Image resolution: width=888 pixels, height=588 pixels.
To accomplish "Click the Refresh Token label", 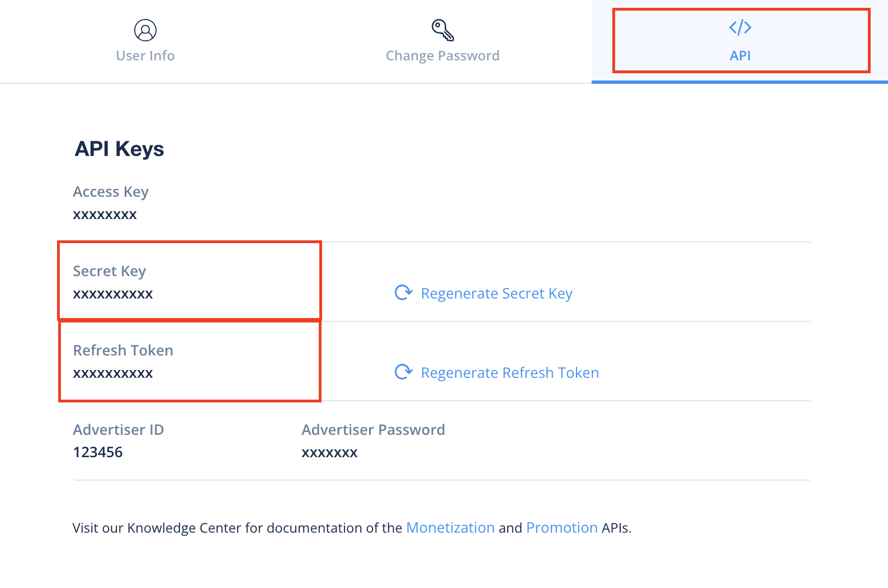I will [123, 350].
